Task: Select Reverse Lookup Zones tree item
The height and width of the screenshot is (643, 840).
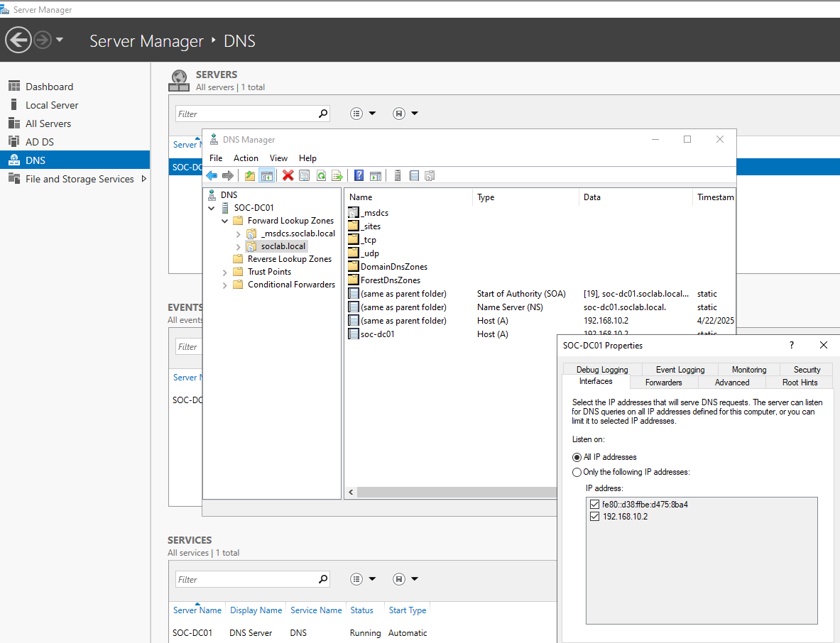Action: pyautogui.click(x=289, y=259)
